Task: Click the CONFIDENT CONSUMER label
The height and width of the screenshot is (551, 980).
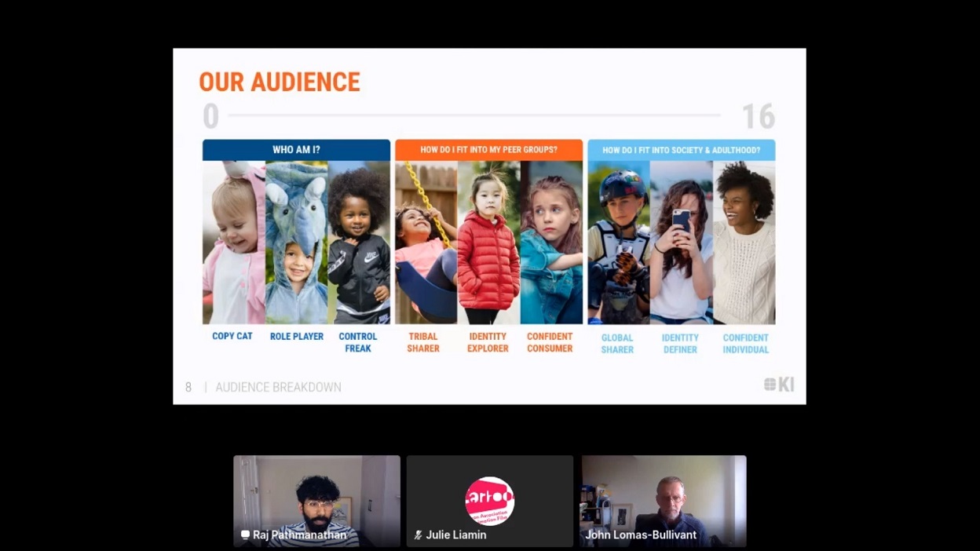Action: [x=550, y=342]
